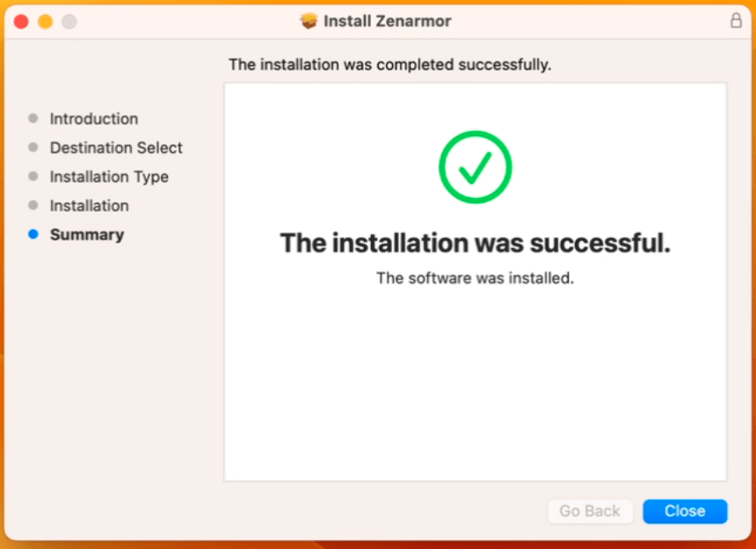Close the installer with the red button

coord(21,21)
